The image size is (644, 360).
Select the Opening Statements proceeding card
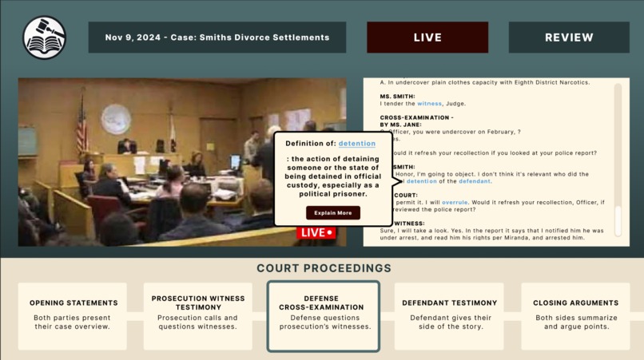coord(72,316)
